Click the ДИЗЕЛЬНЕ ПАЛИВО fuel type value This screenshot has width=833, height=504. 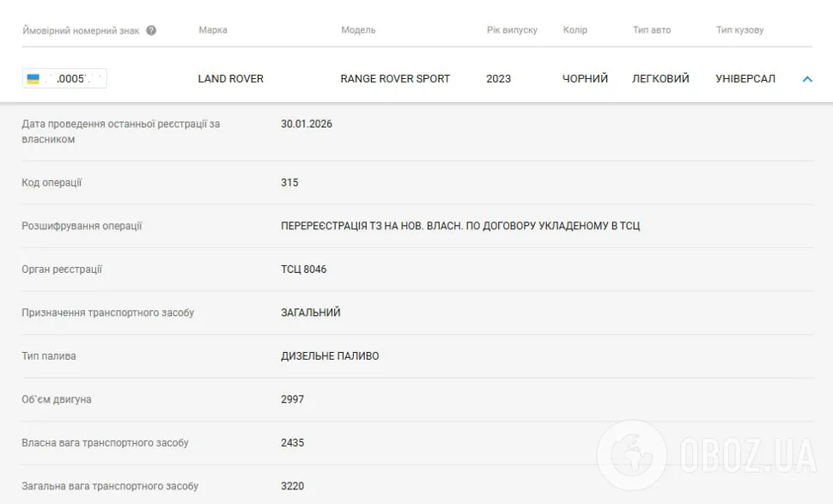click(x=330, y=355)
